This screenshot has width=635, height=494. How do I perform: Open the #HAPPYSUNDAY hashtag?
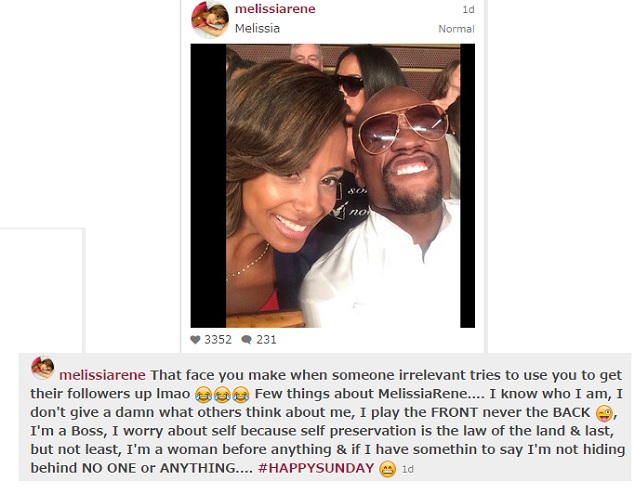(319, 469)
